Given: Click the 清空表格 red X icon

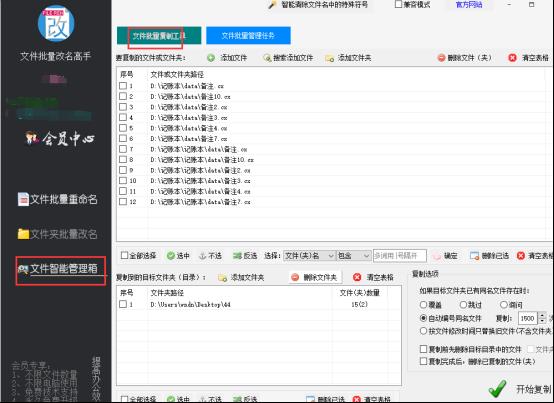Looking at the screenshot, I should click(x=512, y=58).
